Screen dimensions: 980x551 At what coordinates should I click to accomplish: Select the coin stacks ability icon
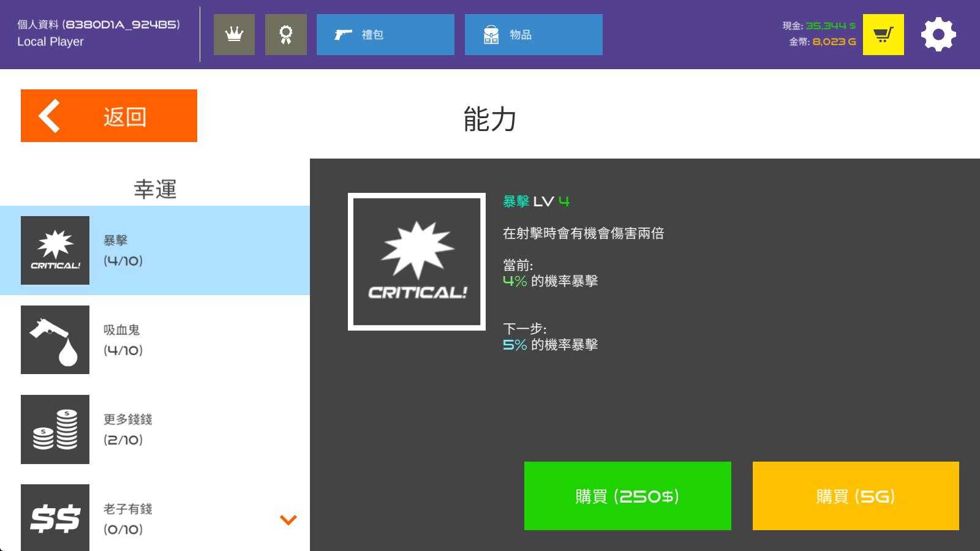coord(55,429)
